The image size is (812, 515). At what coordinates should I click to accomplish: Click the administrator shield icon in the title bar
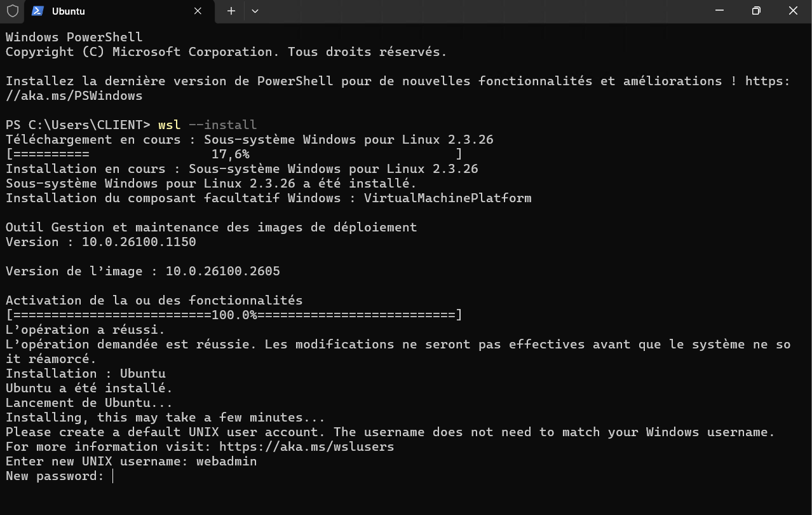pos(12,11)
